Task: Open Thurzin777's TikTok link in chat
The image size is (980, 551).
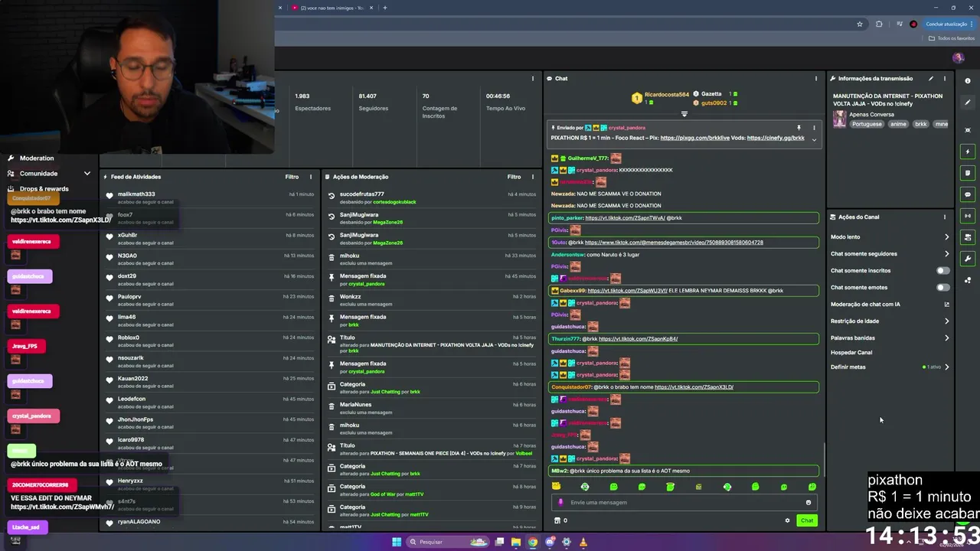Action: tap(638, 339)
